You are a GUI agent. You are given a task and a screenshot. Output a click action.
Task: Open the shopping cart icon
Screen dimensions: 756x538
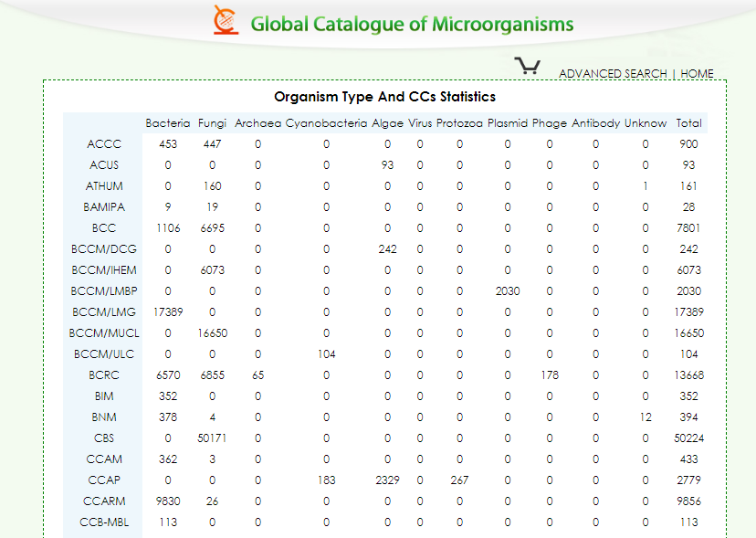(528, 65)
